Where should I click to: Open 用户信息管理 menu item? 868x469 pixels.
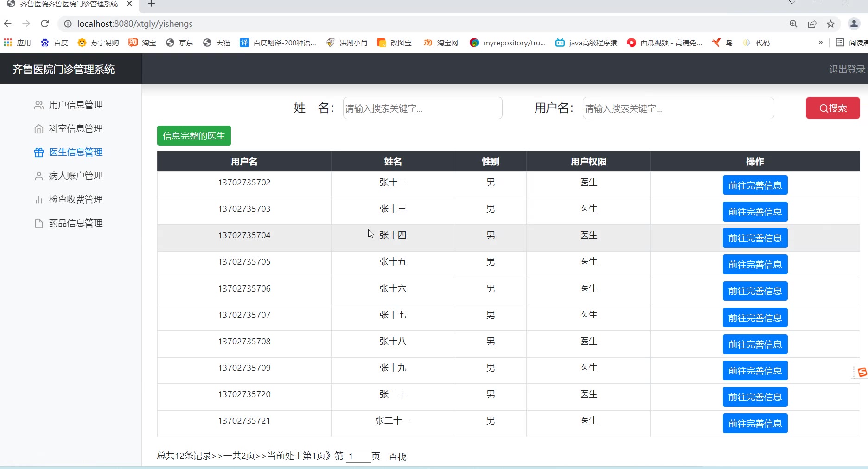click(76, 105)
